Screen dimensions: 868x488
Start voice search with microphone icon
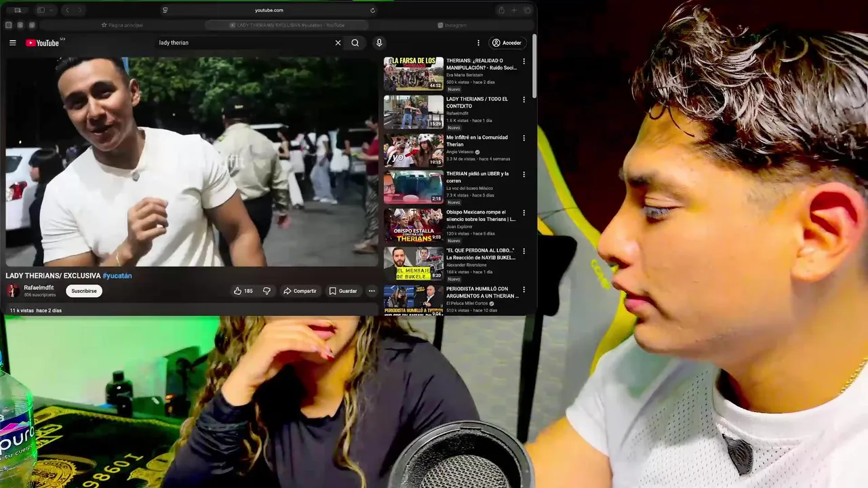pyautogui.click(x=379, y=43)
